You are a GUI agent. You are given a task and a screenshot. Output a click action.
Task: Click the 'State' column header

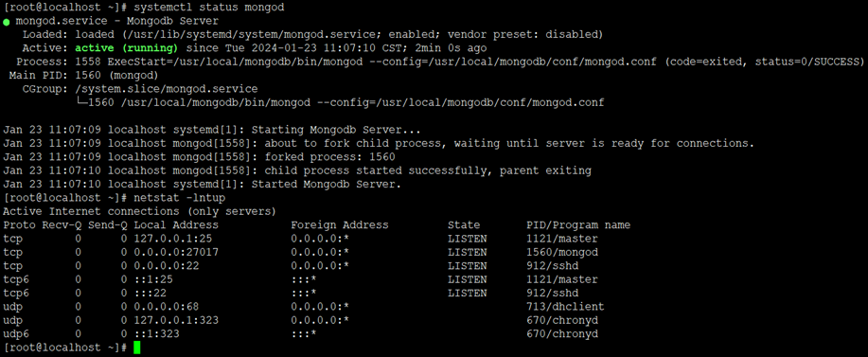(x=464, y=225)
